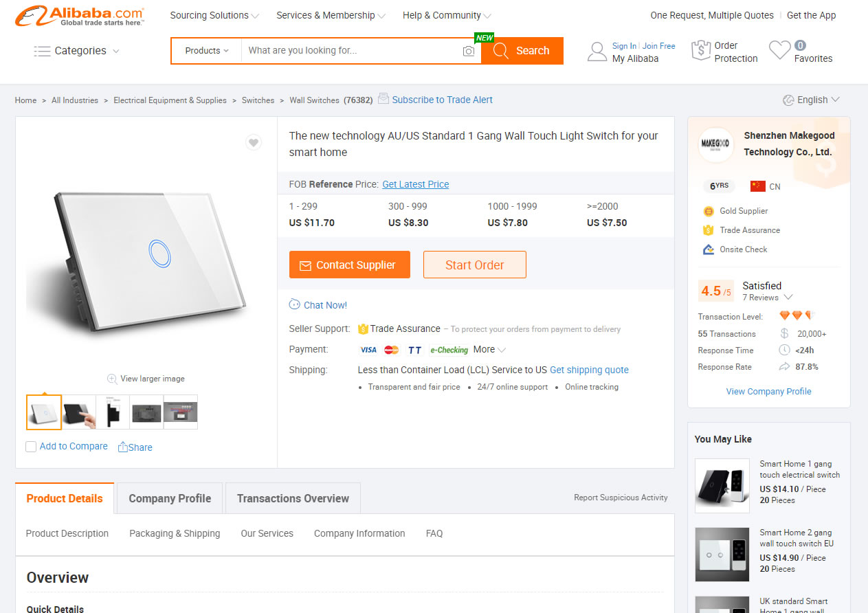Click the Order Protection icon
Image resolution: width=868 pixels, height=613 pixels.
click(700, 50)
